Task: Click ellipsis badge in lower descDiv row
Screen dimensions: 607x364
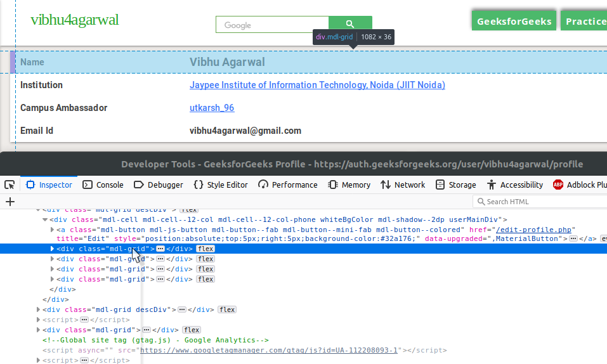Action: [182, 309]
